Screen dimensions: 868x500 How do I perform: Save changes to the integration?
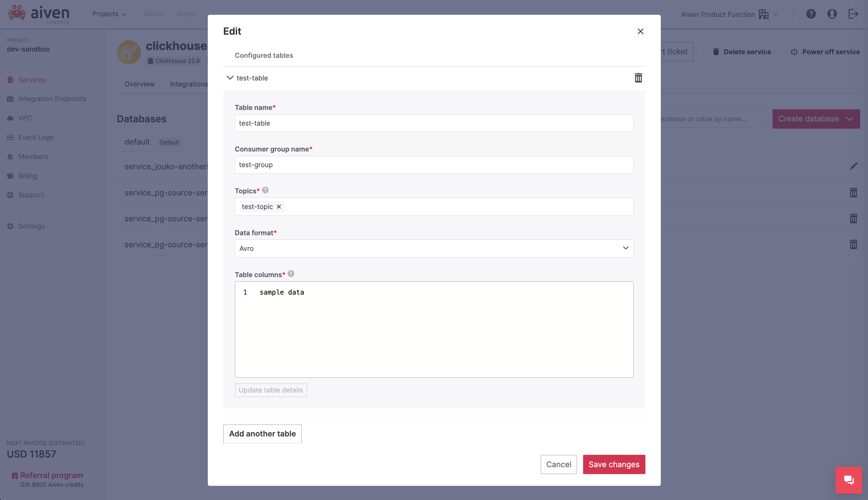coord(614,464)
